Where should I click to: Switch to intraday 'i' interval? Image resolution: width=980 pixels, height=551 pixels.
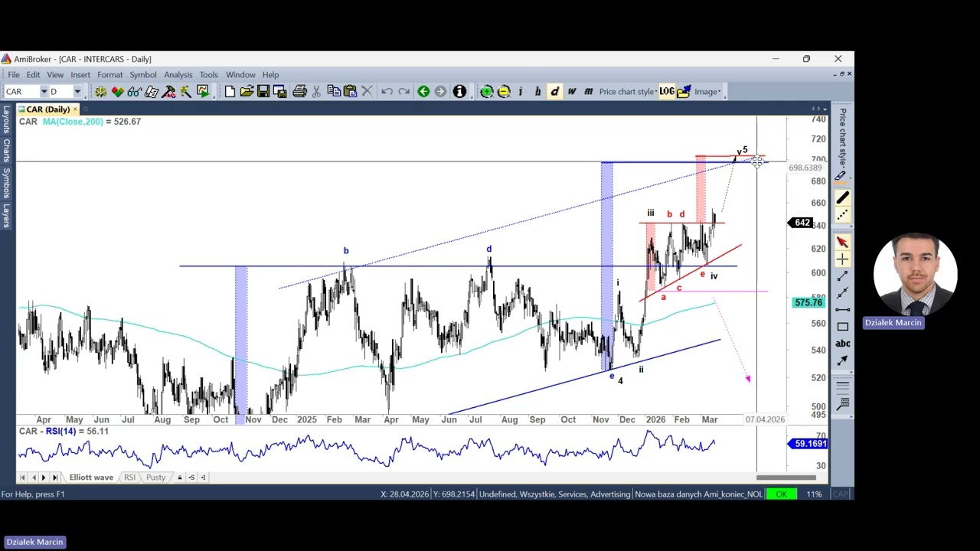pos(521,92)
